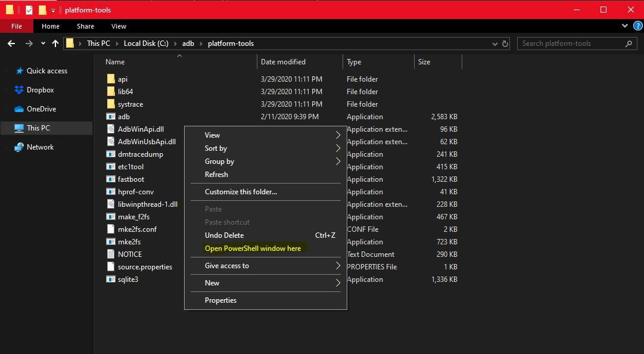Select the hprof-conv application icon
The width and height of the screenshot is (644, 354).
[x=111, y=191]
